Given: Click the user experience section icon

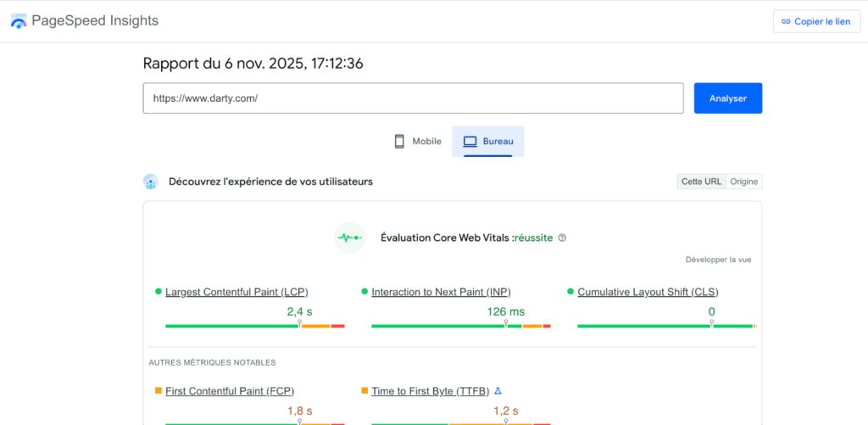Looking at the screenshot, I should click(151, 182).
